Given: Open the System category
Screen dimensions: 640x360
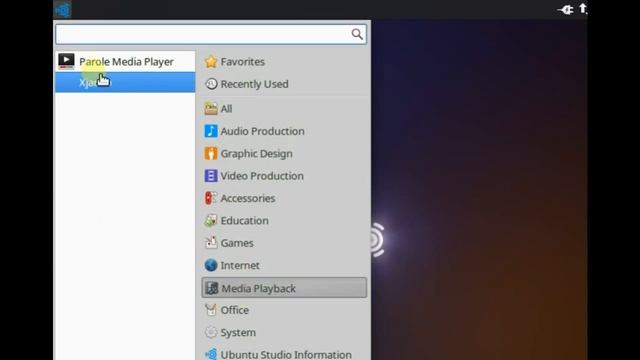Looking at the screenshot, I should click(x=284, y=332).
